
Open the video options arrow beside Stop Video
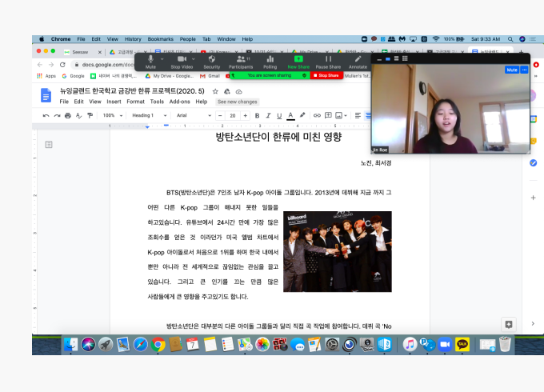[194, 59]
